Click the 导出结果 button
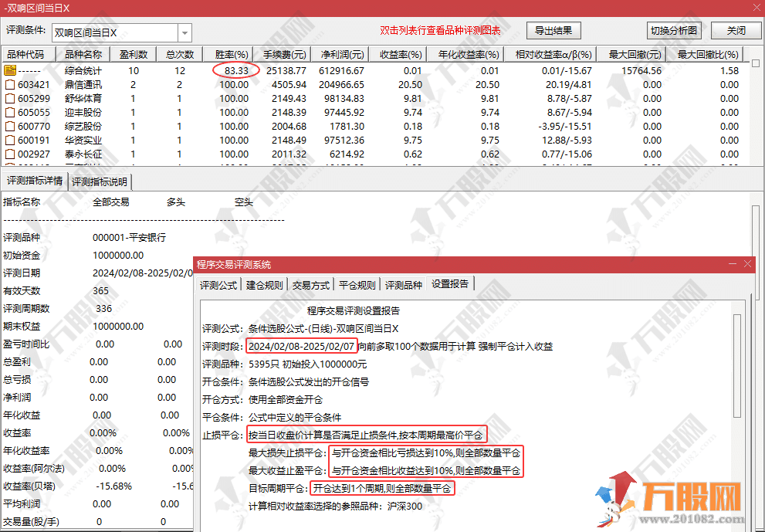765x532 pixels. [x=553, y=30]
